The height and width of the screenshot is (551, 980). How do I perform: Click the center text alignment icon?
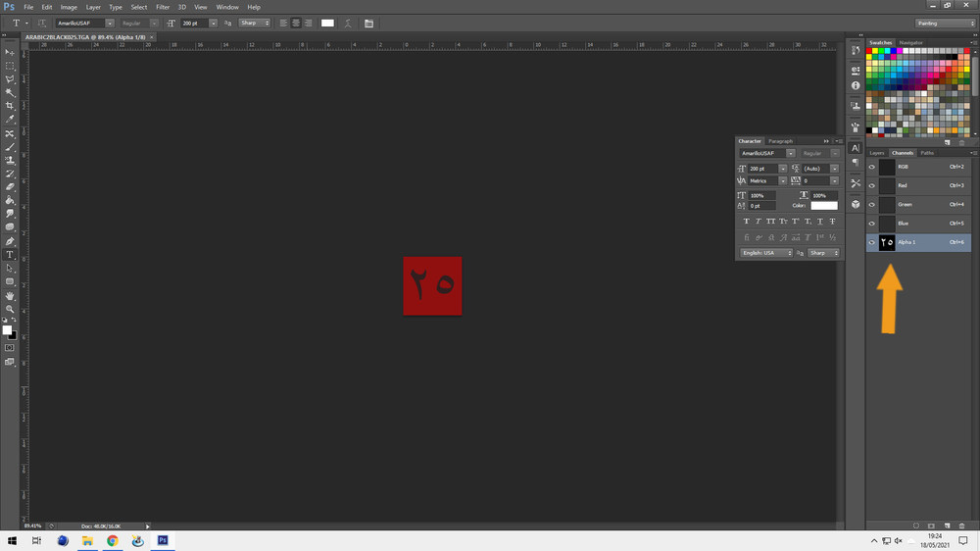[296, 24]
